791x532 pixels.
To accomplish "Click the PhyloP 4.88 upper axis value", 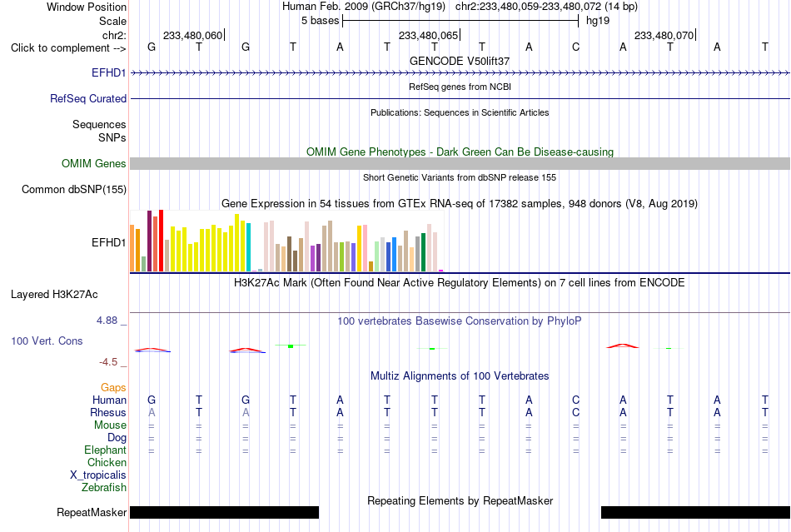I will pyautogui.click(x=107, y=321).
